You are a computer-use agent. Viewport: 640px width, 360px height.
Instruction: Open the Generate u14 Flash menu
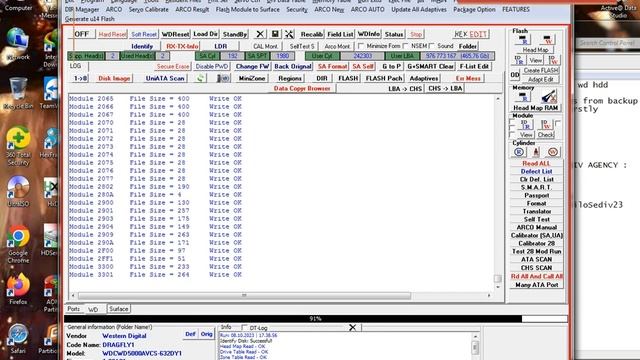click(x=90, y=19)
